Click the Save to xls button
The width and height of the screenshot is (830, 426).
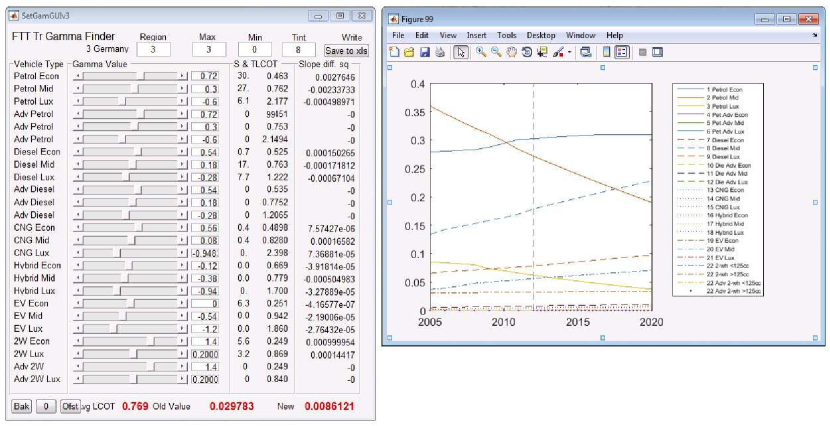[346, 48]
